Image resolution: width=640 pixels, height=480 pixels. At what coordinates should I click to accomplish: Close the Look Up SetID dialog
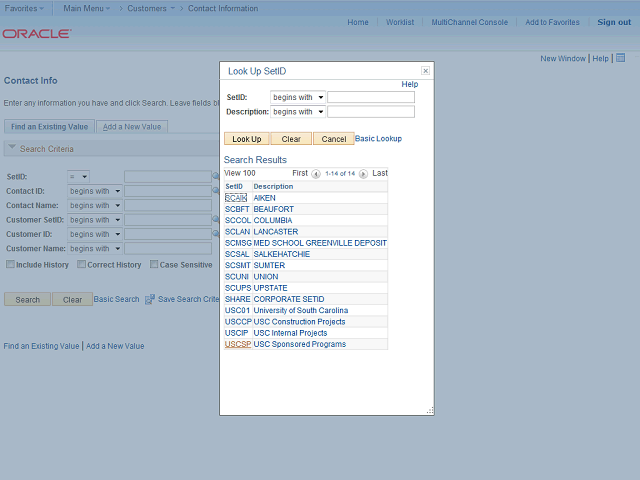coord(425,71)
